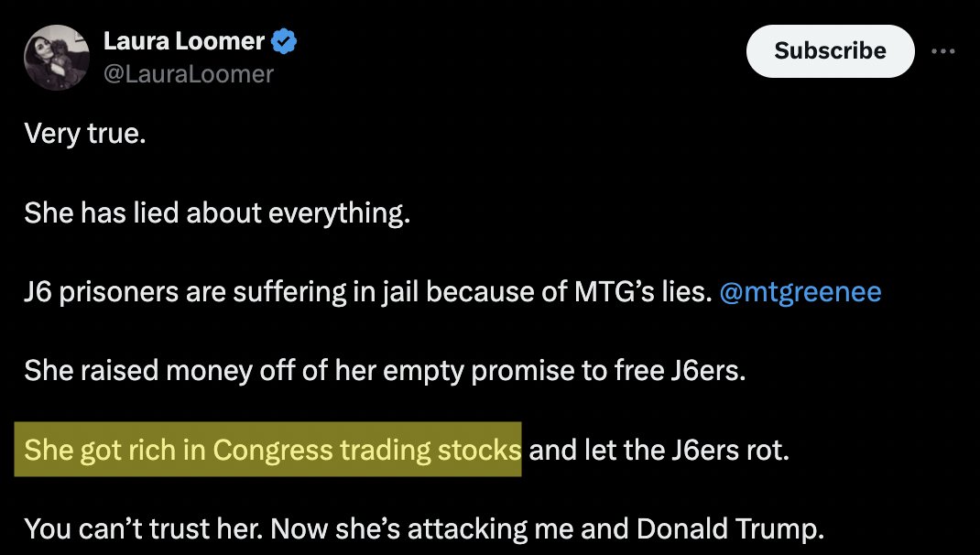
Task: Click the blue verified checkmark badge
Action: tap(286, 41)
